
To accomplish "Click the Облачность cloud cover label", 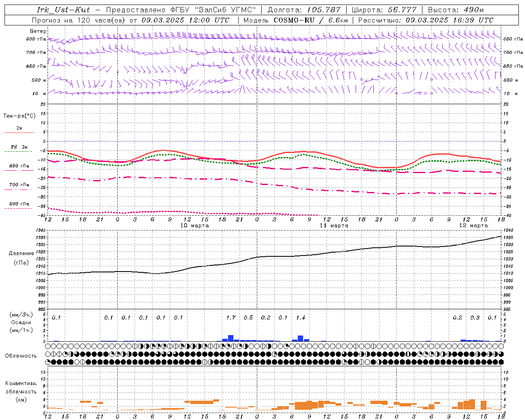I will tap(21, 356).
